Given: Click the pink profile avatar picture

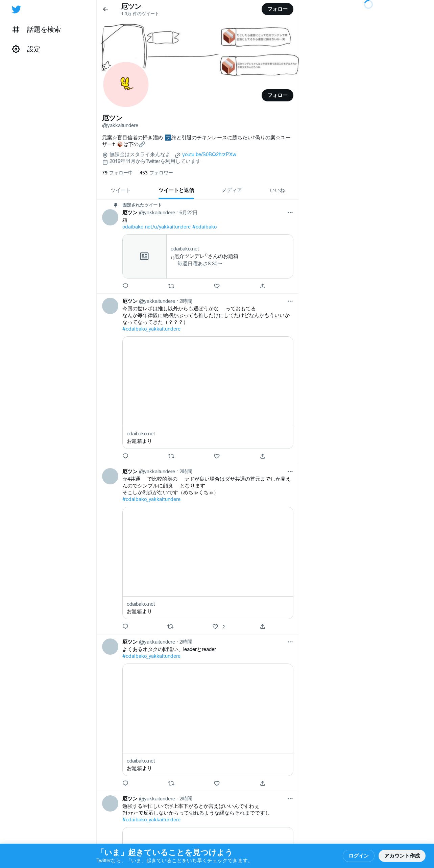Looking at the screenshot, I should [x=126, y=85].
